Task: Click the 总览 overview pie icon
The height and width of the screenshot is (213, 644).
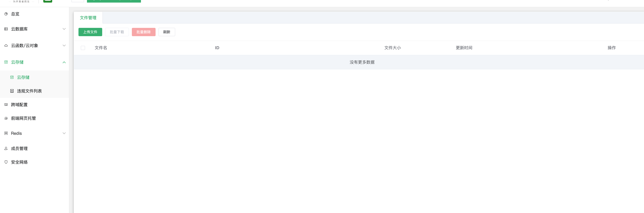Action: click(6, 14)
